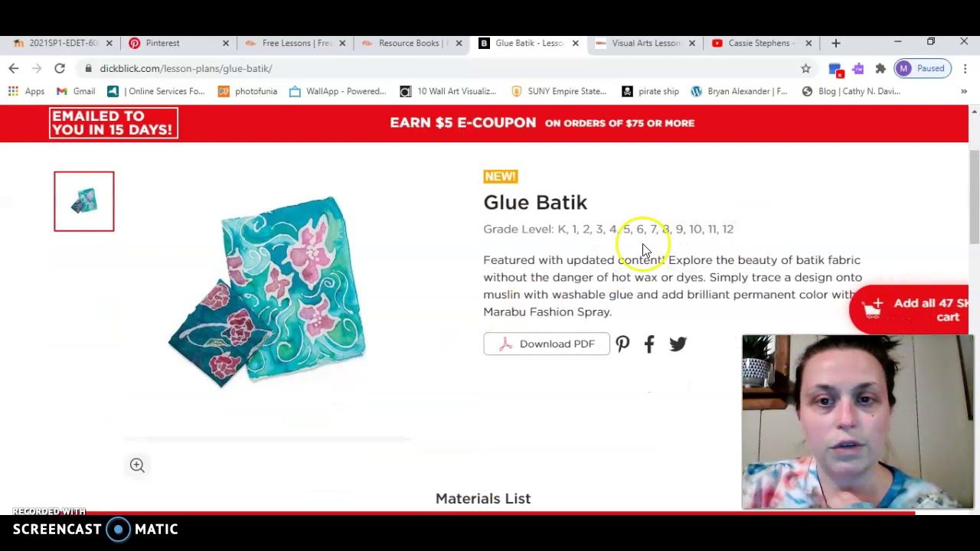Viewport: 980px width, 551px height.
Task: Open a new browser tab
Action: [836, 43]
